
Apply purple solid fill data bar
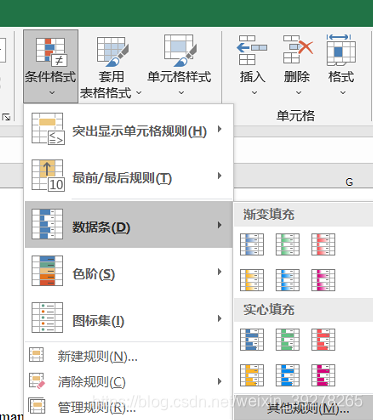click(323, 375)
